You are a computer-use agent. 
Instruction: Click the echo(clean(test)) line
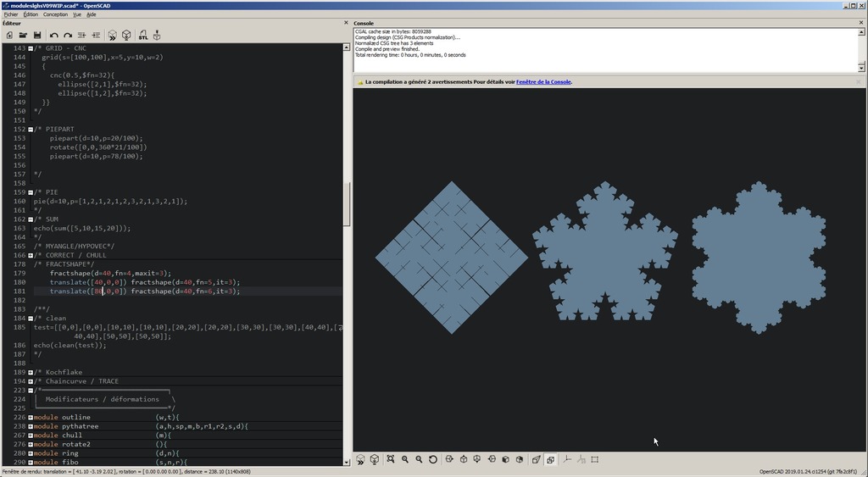coord(70,346)
